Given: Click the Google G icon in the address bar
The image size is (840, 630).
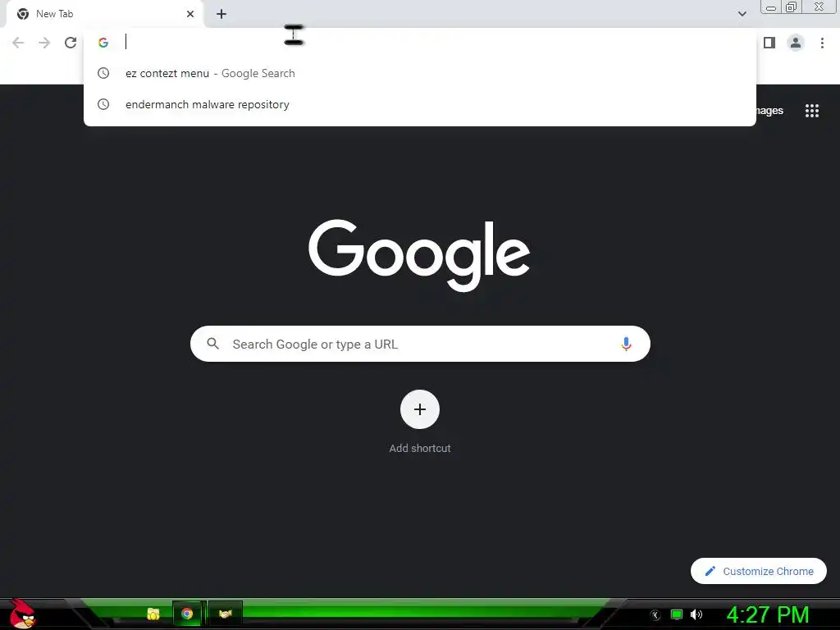Looking at the screenshot, I should point(103,43).
